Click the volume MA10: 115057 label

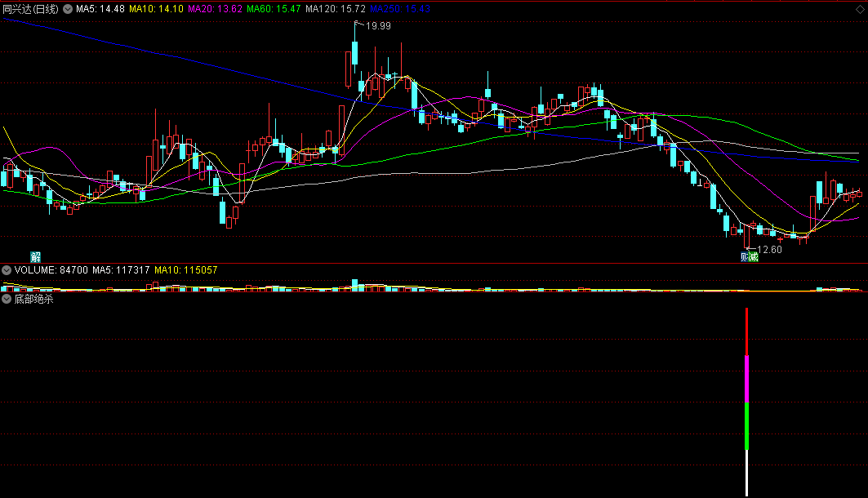tap(185, 270)
